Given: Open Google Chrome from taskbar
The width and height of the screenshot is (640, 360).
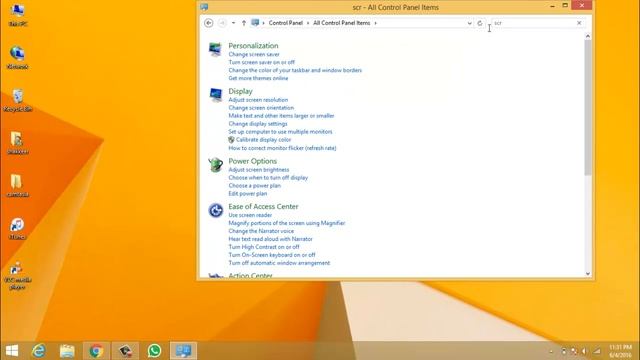Looking at the screenshot, I should (x=96, y=351).
